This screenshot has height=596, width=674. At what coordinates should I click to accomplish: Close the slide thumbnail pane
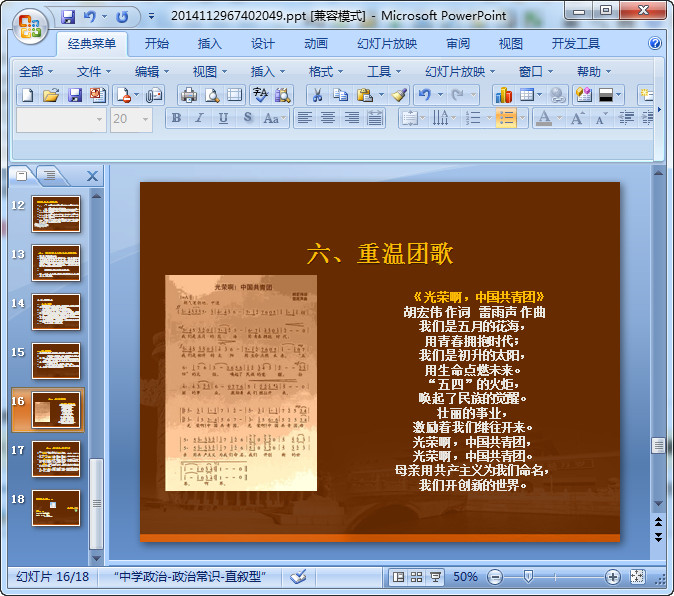pyautogui.click(x=92, y=176)
